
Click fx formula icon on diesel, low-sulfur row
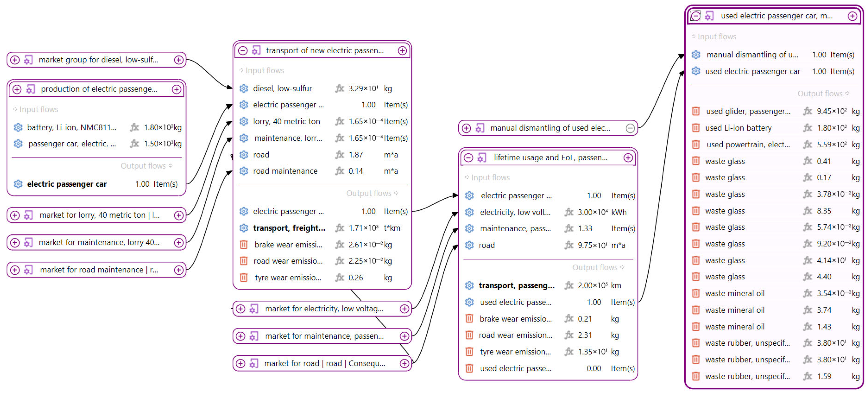click(339, 89)
